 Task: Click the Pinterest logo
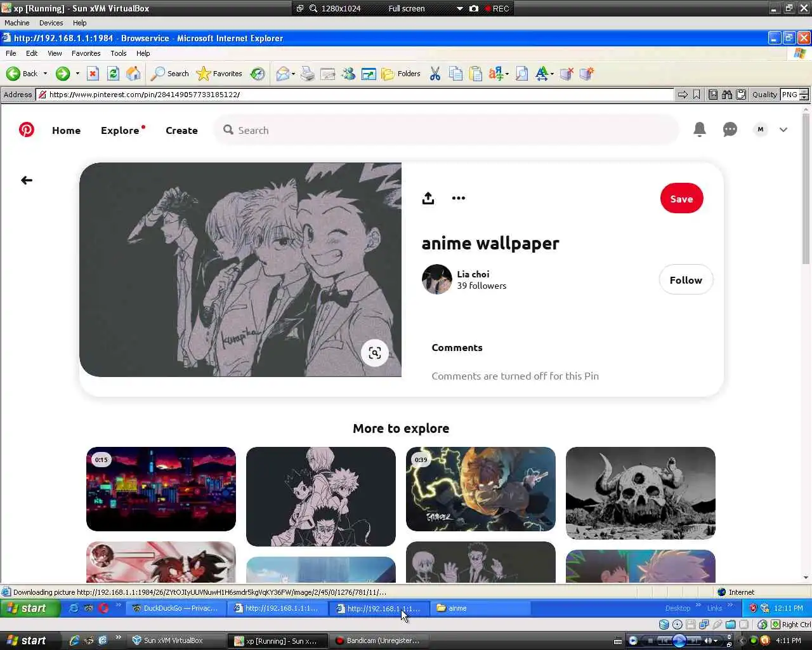tap(27, 129)
